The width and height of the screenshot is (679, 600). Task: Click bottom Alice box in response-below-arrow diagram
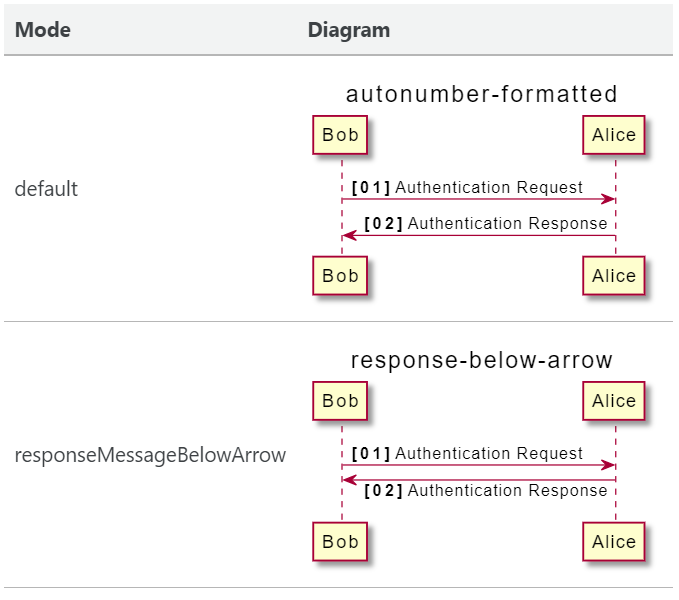coord(614,542)
